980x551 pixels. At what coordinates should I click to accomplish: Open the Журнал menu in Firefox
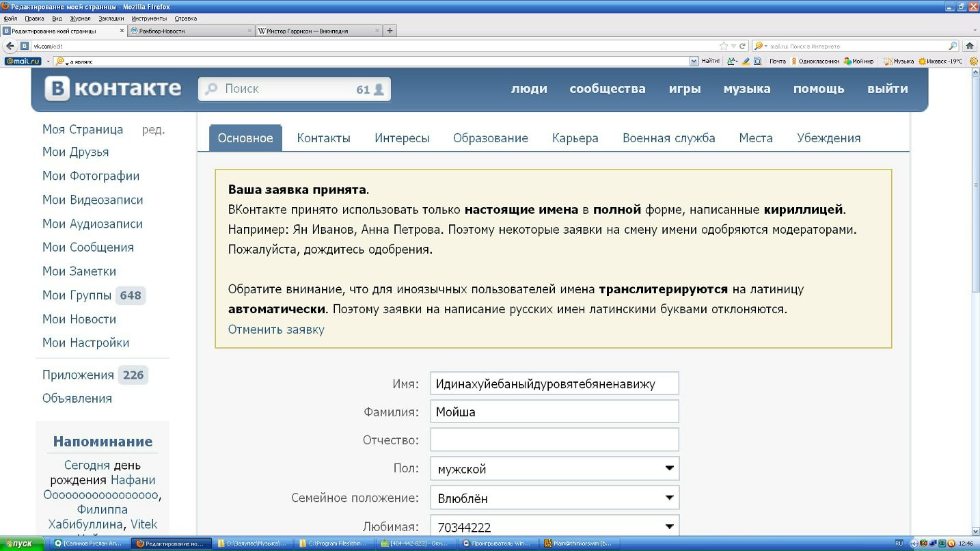79,18
